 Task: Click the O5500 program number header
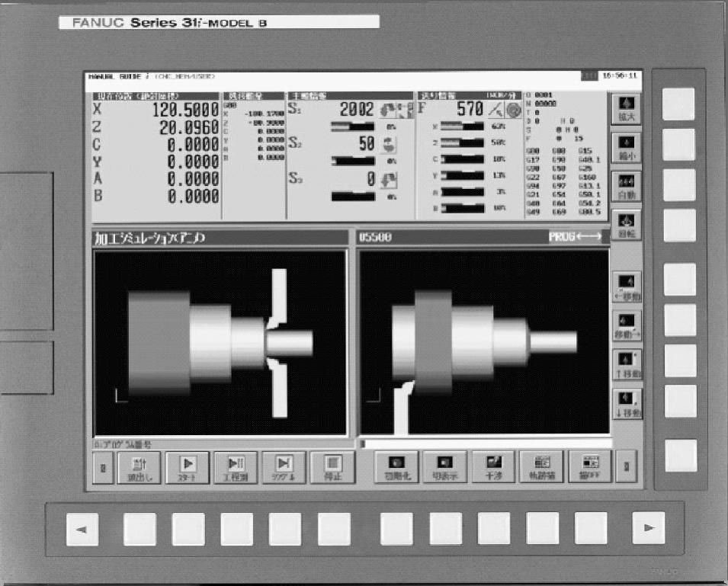pyautogui.click(x=375, y=237)
